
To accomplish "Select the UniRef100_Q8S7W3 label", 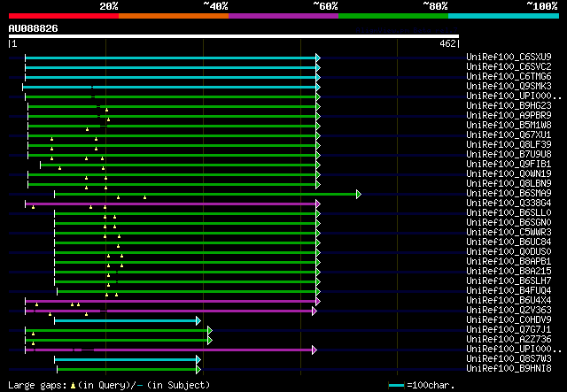I will 509,359.
